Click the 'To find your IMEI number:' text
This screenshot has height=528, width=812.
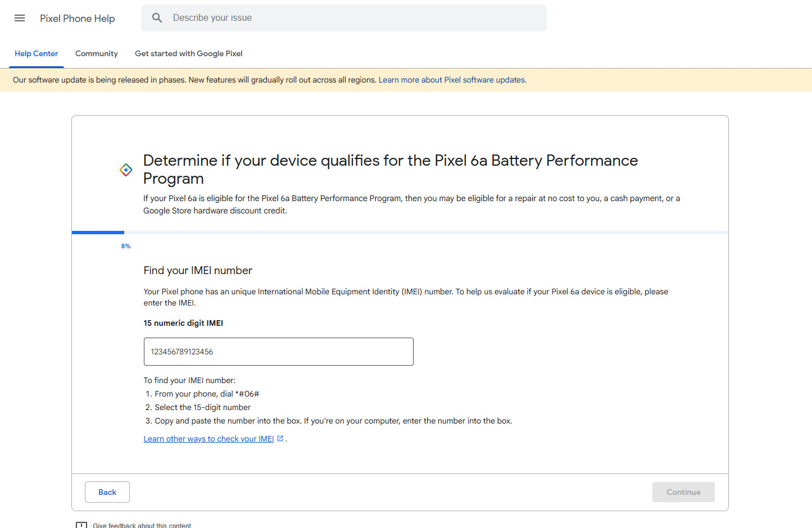coord(189,380)
